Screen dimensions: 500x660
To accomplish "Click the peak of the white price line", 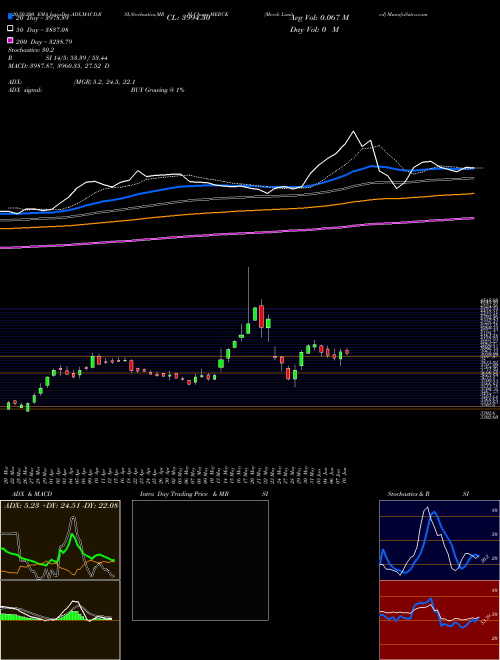I will coord(353,132).
